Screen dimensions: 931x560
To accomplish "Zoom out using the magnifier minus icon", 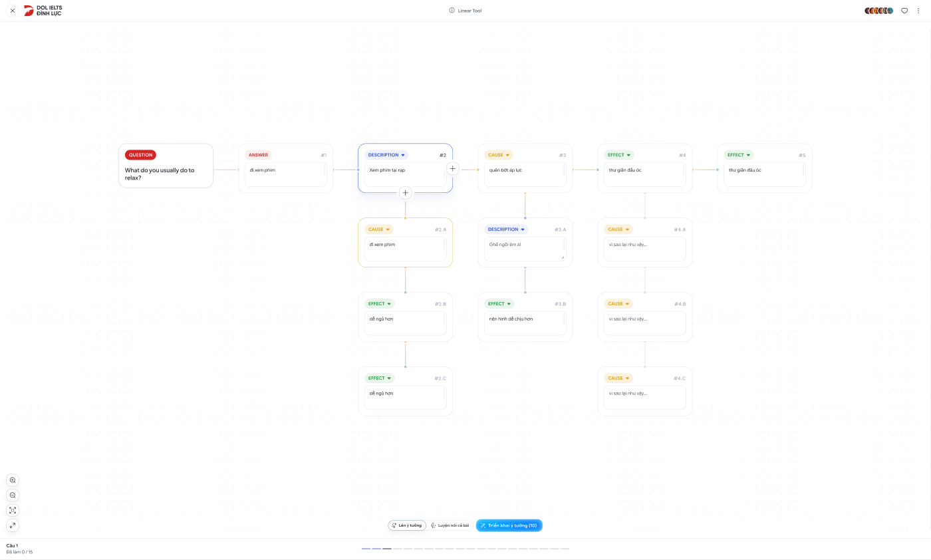I will point(13,495).
